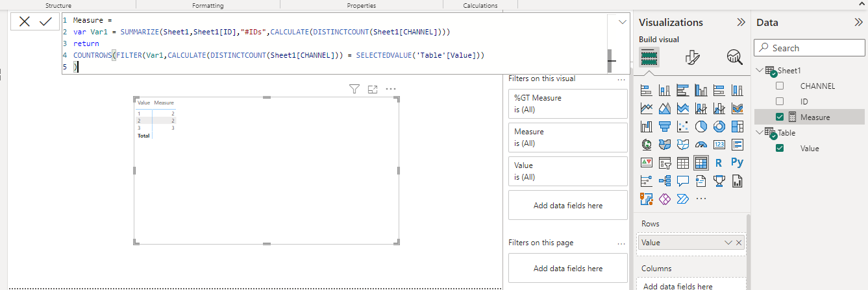
Task: Collapse the Table node in Data pane
Action: coord(760,132)
